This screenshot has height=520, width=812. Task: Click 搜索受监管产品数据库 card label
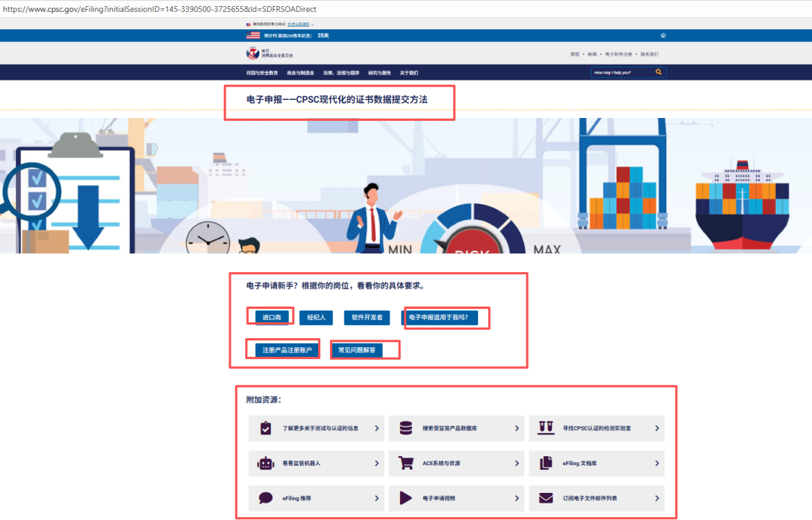pos(450,428)
